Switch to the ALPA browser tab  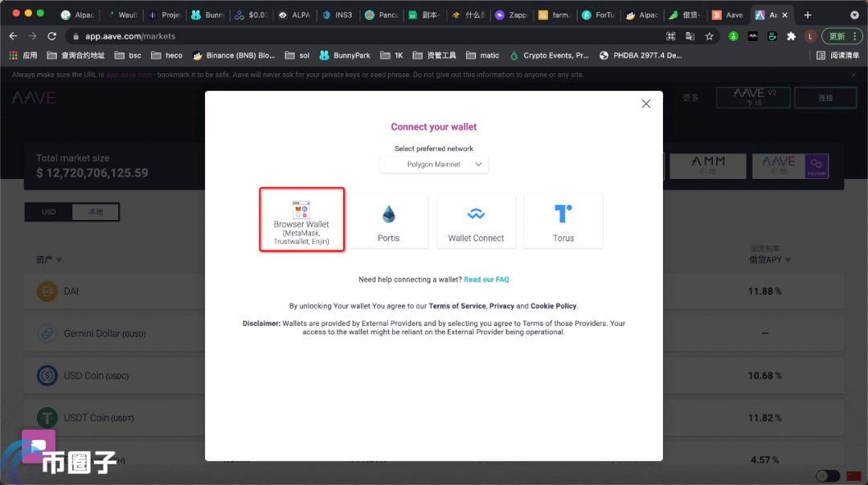pyautogui.click(x=295, y=15)
